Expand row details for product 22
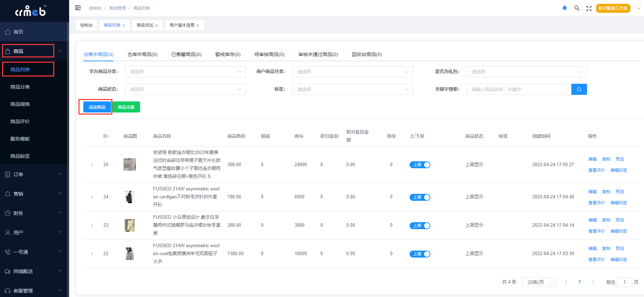This screenshot has height=297, width=644. click(x=92, y=254)
